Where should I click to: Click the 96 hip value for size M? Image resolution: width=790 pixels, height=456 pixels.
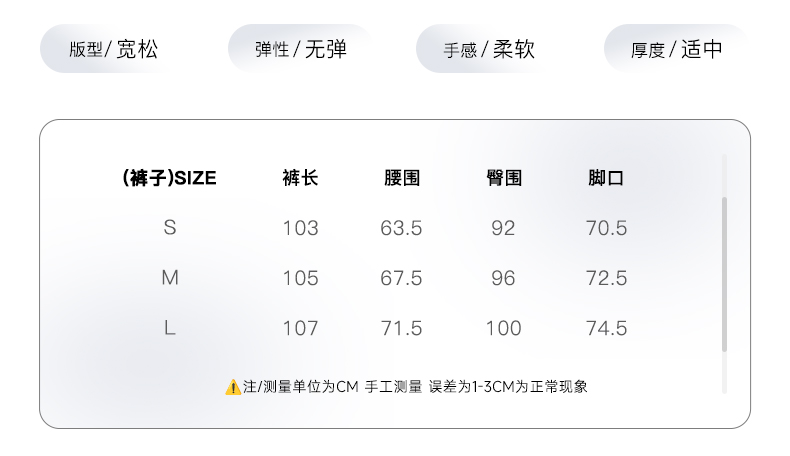click(x=504, y=278)
